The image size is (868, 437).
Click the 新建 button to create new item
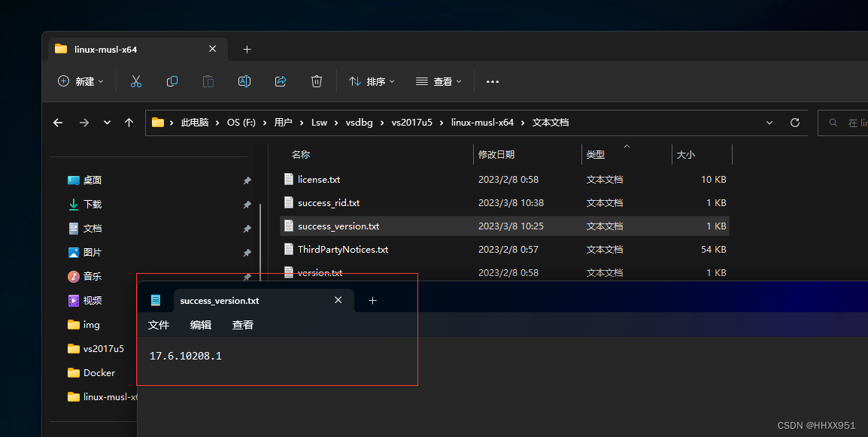pos(80,81)
